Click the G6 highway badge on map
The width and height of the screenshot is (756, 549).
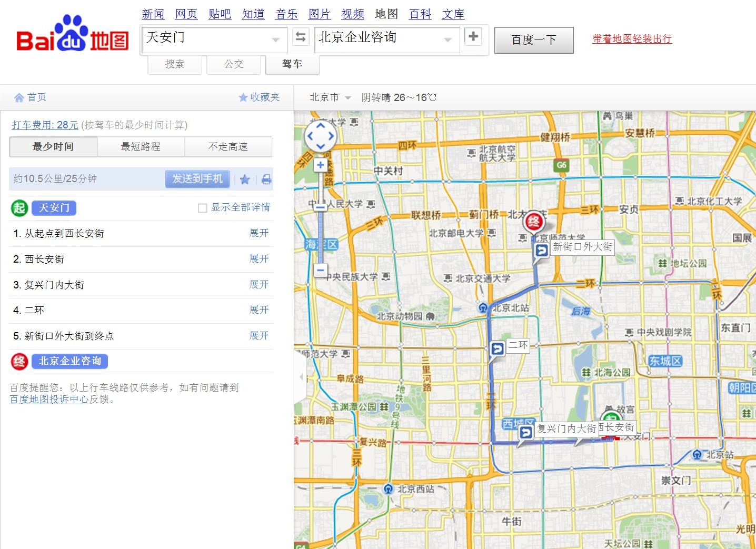561,165
